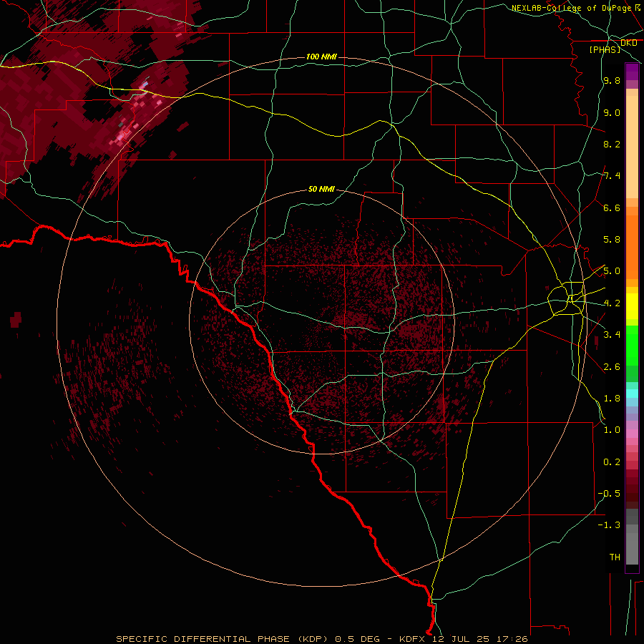This screenshot has width=644, height=644.
Task: Click the [PHAS] legend unit label
Action: coord(605,49)
